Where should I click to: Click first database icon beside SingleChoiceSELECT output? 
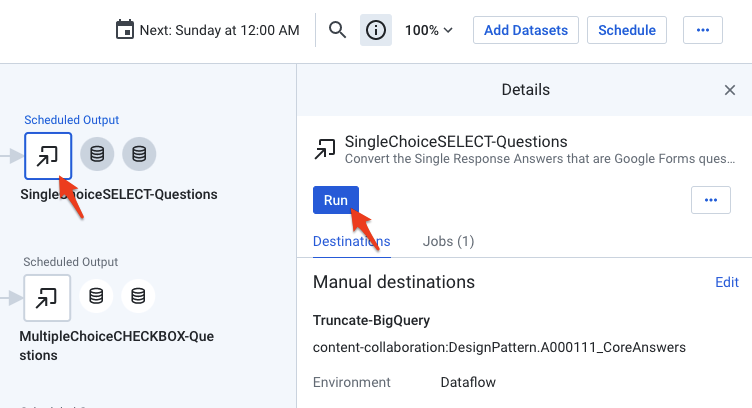(97, 154)
